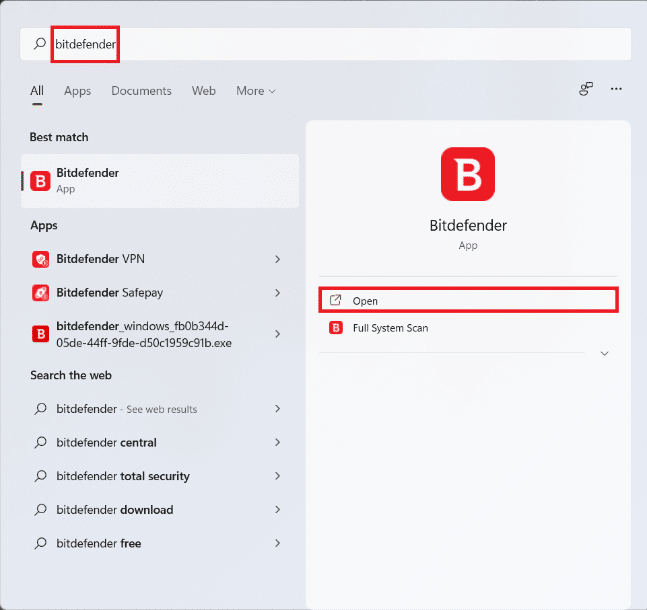Switch to the Apps tab
Screen dimensions: 647x610
[x=77, y=91]
